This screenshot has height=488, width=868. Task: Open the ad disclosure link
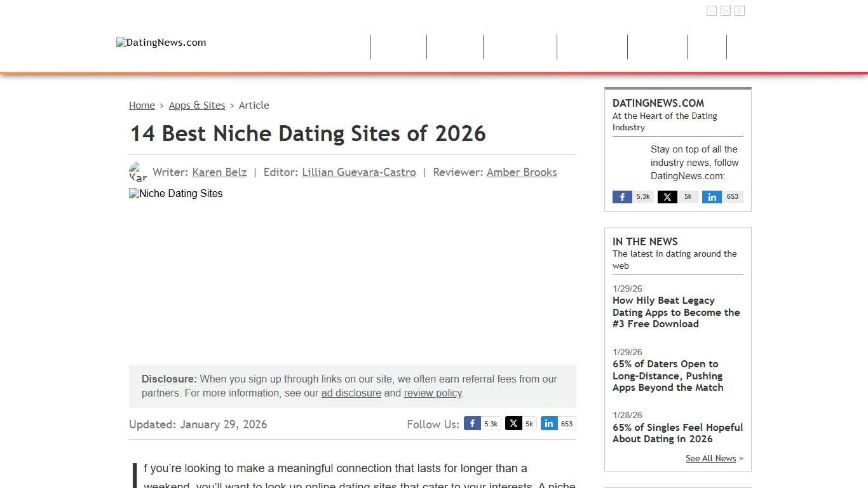(x=351, y=393)
